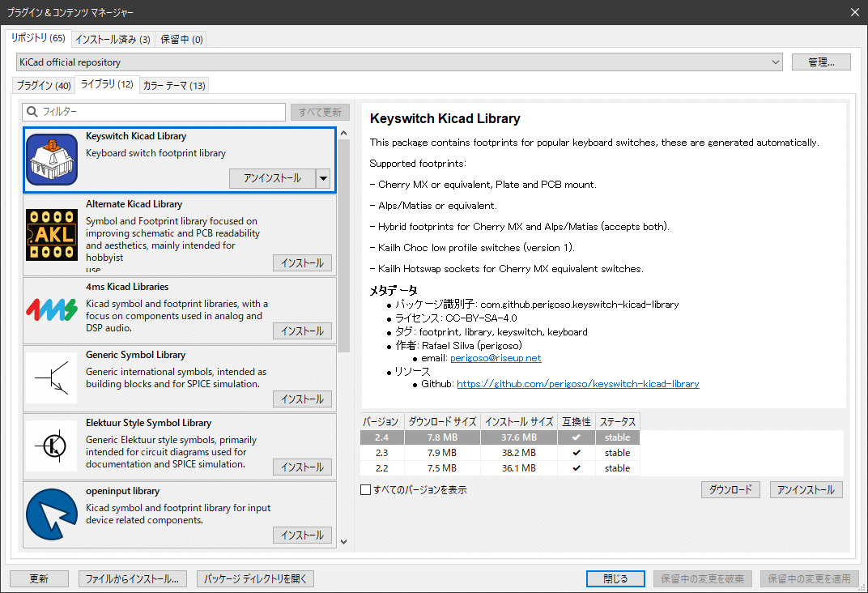Select version 2.3 row
The image size is (868, 593).
click(x=500, y=453)
